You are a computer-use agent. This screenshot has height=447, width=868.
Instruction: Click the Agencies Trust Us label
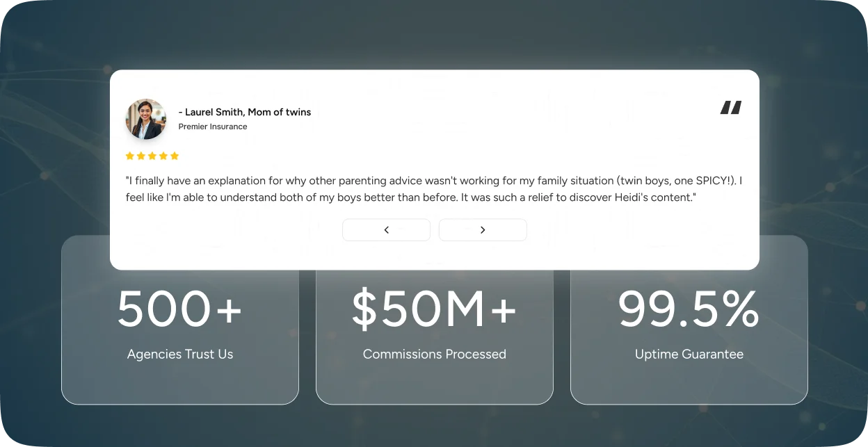coord(180,354)
